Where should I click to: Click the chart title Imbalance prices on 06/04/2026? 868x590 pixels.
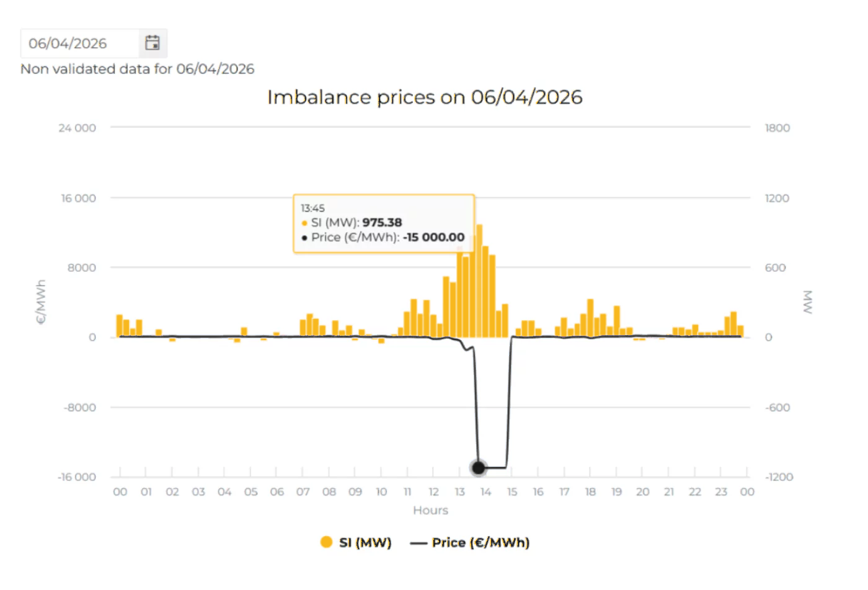[x=425, y=97]
